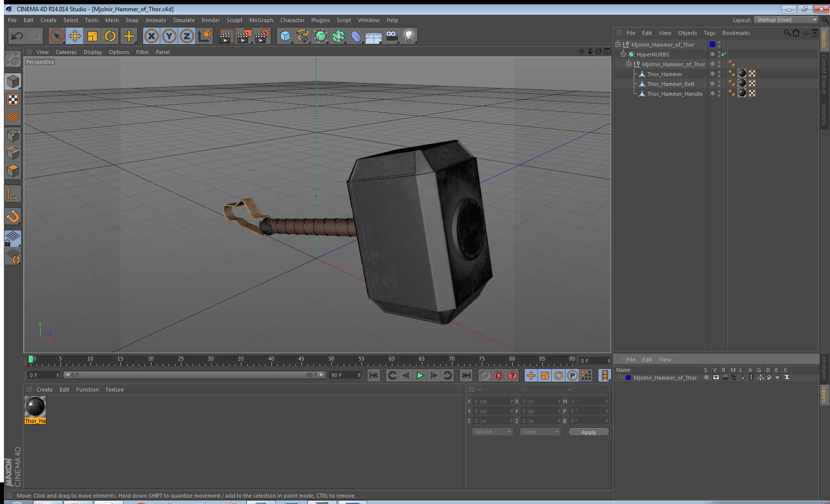The image size is (830, 504).
Task: Open spline tools icon
Action: pyautogui.click(x=303, y=36)
